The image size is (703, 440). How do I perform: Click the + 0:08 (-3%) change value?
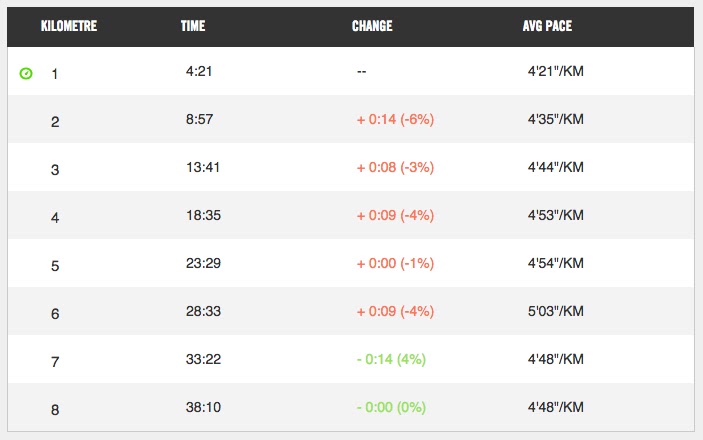pyautogui.click(x=395, y=168)
